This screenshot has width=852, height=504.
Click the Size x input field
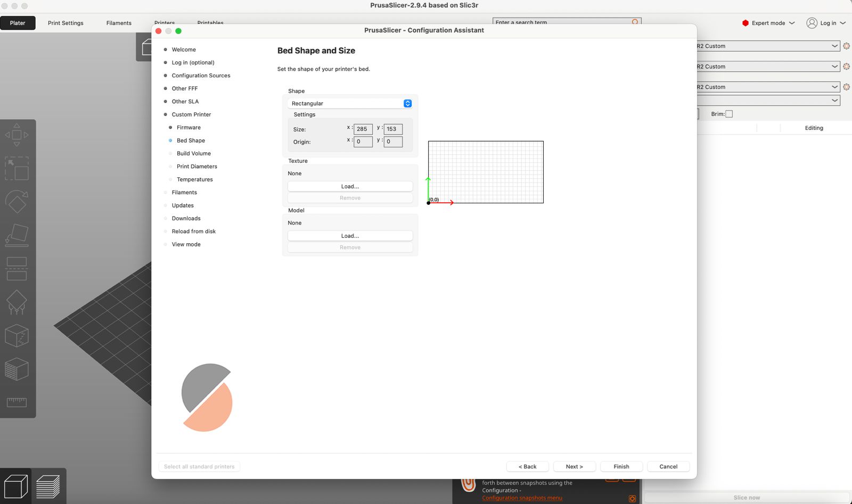coord(363,129)
